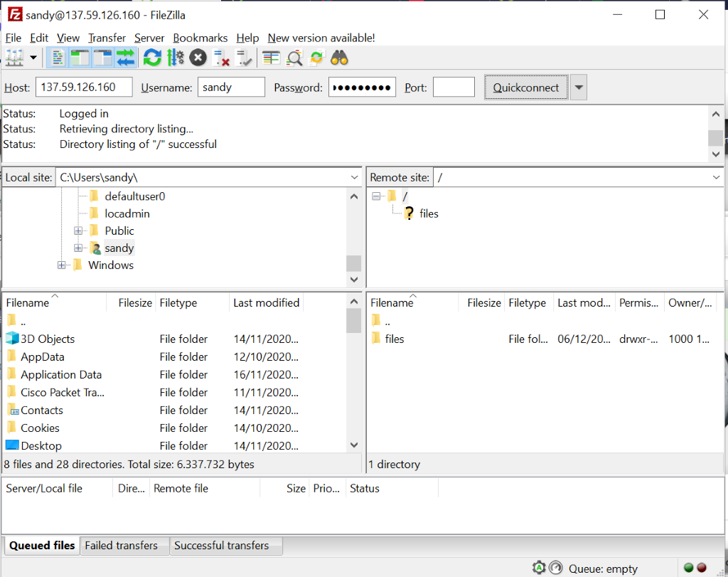Refresh file and folder lists
The width and height of the screenshot is (728, 577).
click(152, 58)
